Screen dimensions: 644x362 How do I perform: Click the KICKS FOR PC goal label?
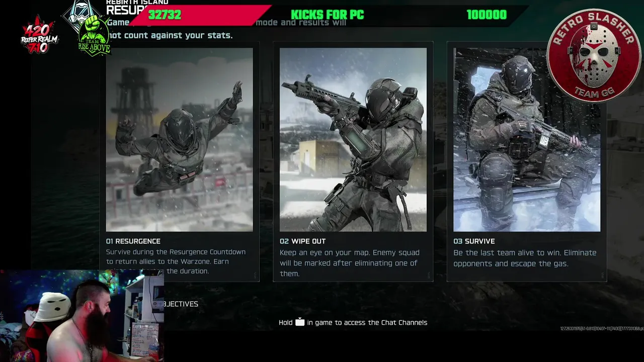[x=327, y=15]
